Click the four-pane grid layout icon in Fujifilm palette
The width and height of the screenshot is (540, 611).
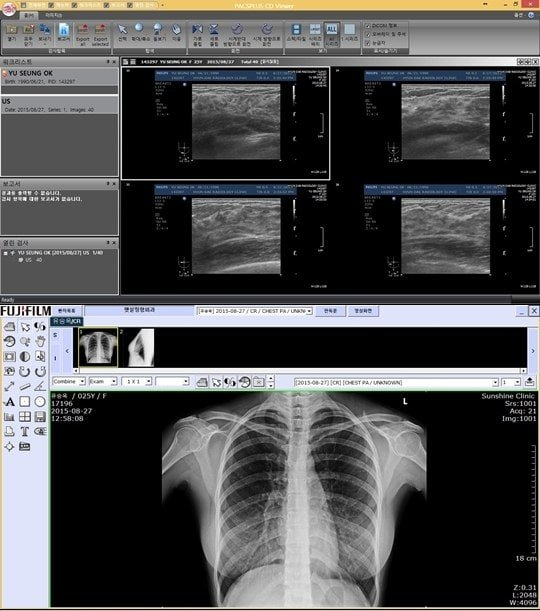click(x=25, y=417)
